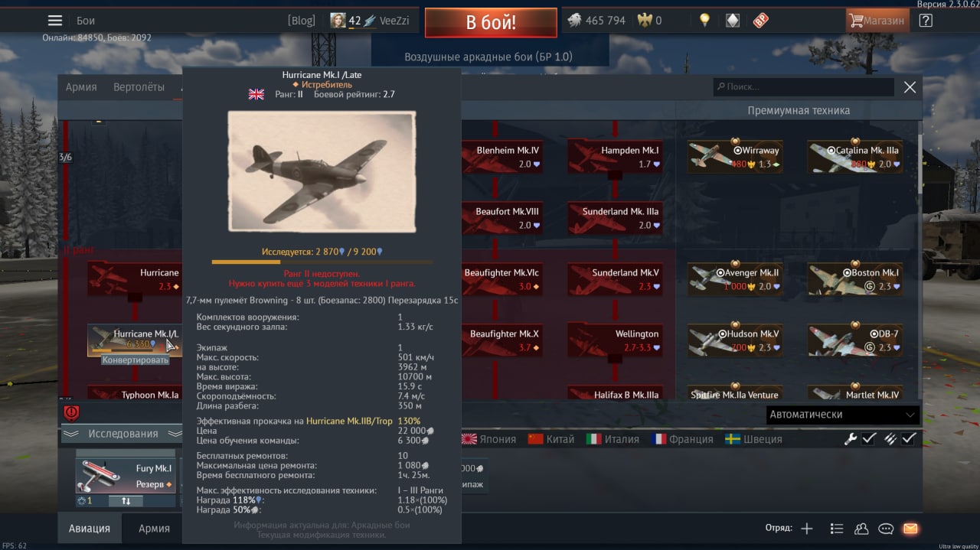Click Конвертировать under Hurricane Mk.I/L

click(136, 360)
